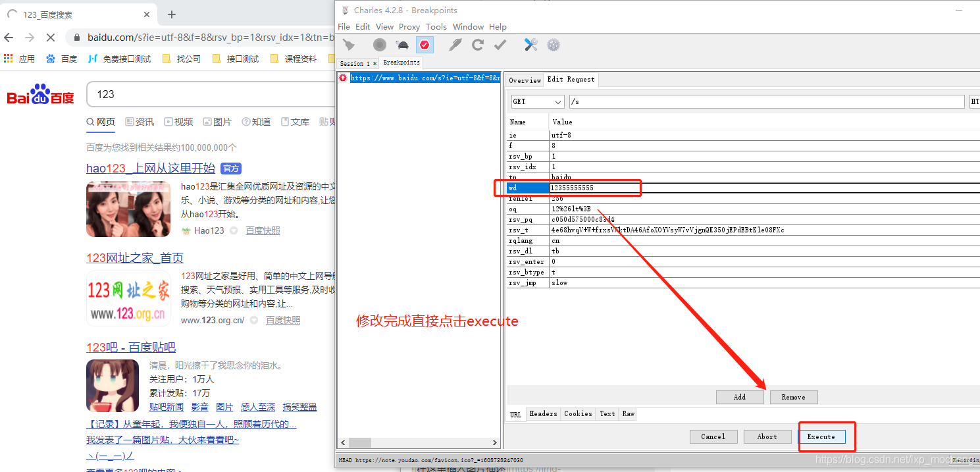
Task: Open the File menu in Charles
Action: coord(344,27)
